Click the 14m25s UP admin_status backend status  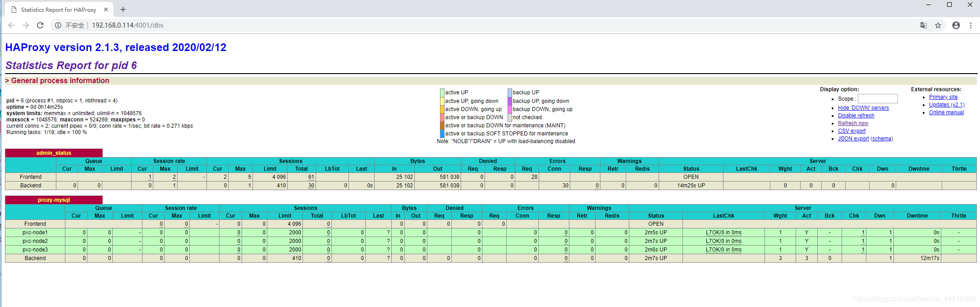(691, 186)
